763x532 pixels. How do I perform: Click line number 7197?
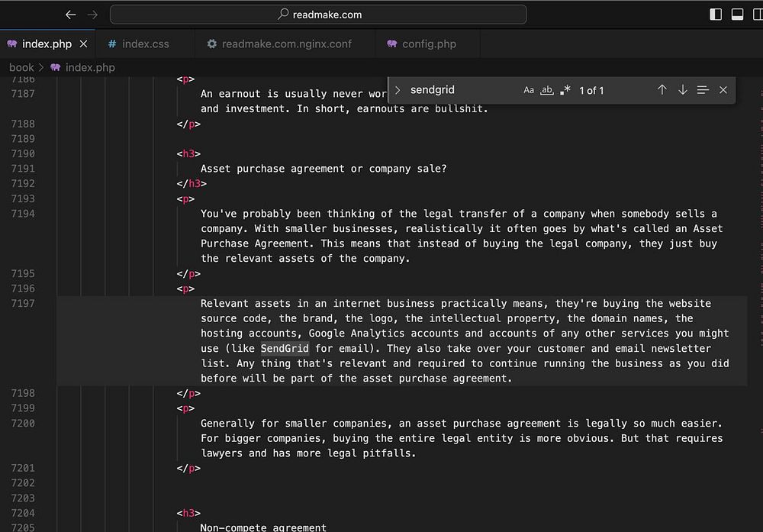pos(23,304)
